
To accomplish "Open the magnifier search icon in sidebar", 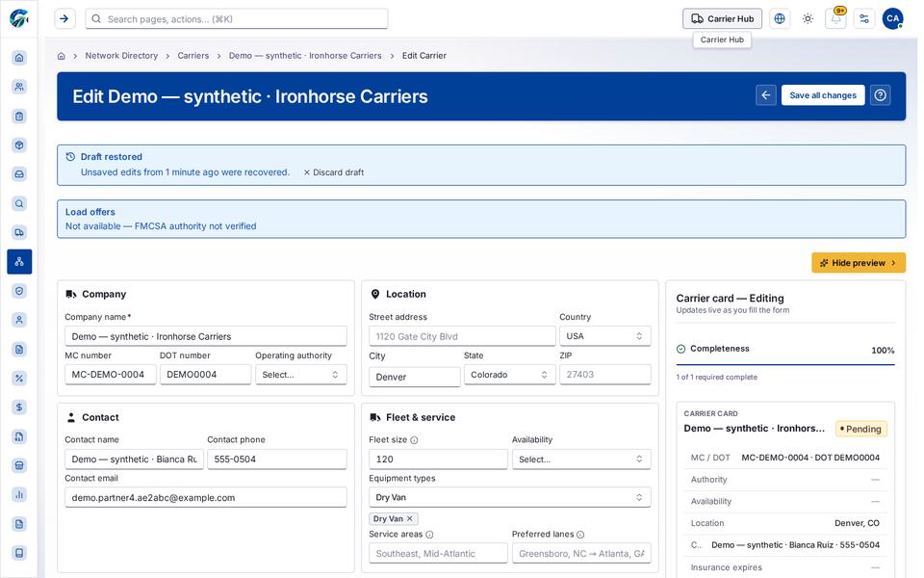I will point(19,203).
